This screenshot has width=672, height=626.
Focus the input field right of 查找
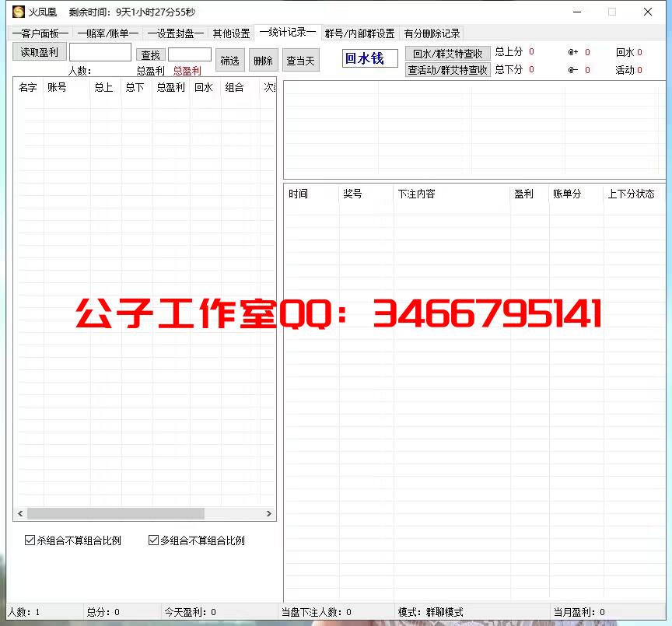point(190,54)
